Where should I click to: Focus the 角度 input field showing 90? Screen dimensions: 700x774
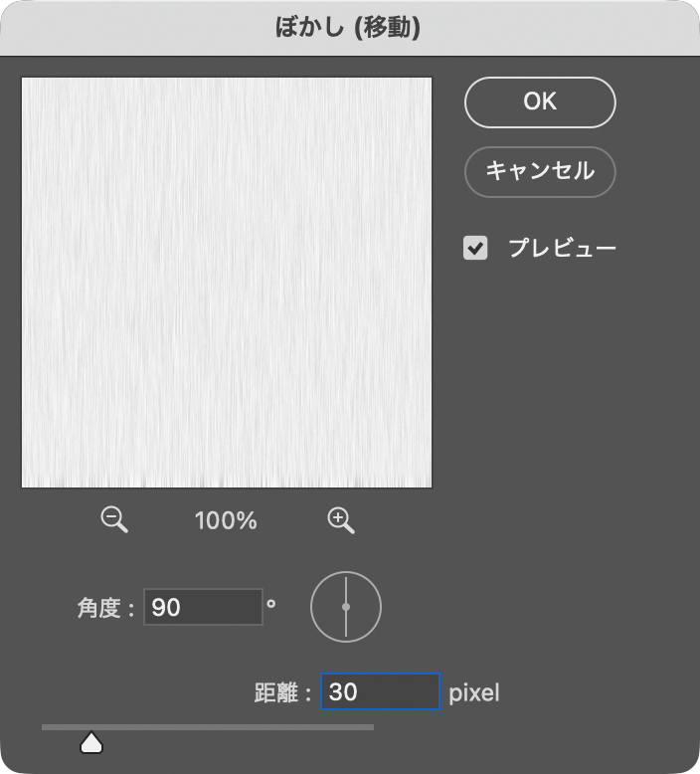[203, 607]
